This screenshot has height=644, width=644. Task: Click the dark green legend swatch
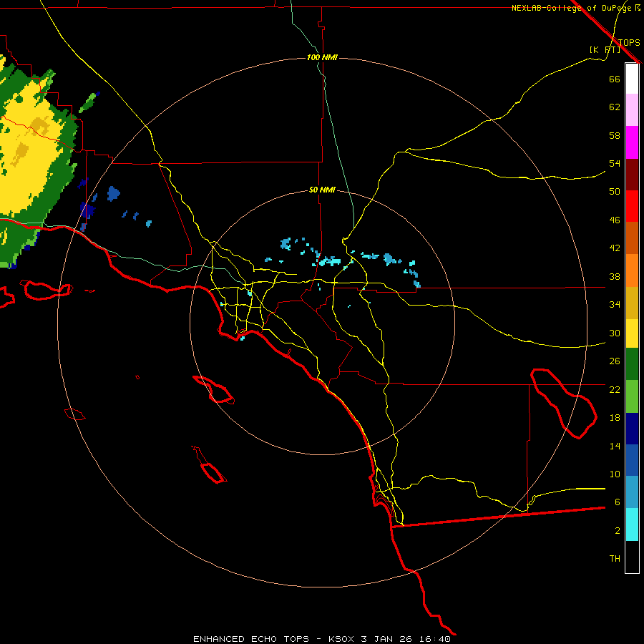[632, 364]
